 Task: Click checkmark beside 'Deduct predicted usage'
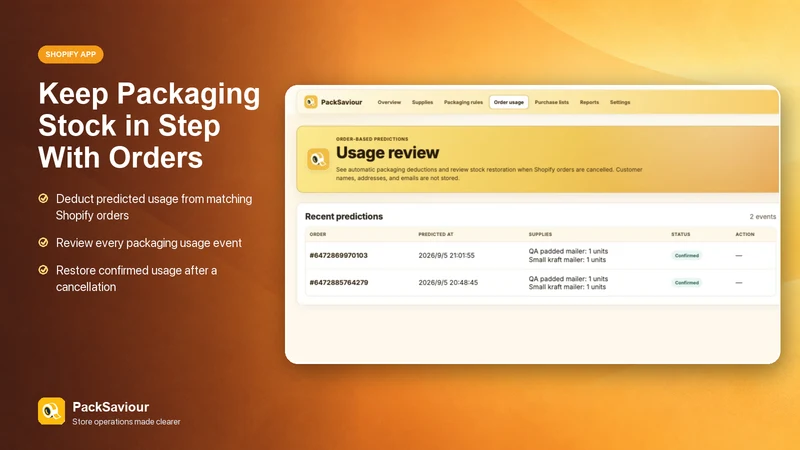[x=43, y=198]
